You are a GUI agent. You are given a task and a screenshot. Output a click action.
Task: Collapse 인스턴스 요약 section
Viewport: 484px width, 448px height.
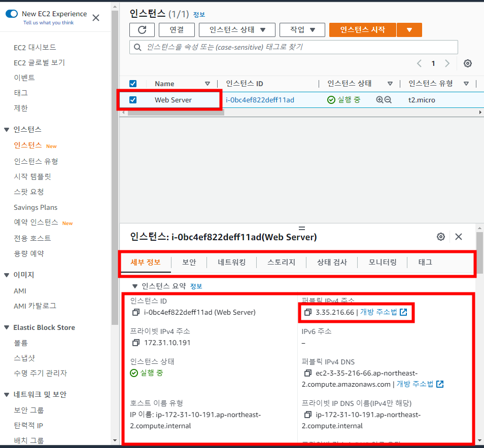[x=134, y=286]
